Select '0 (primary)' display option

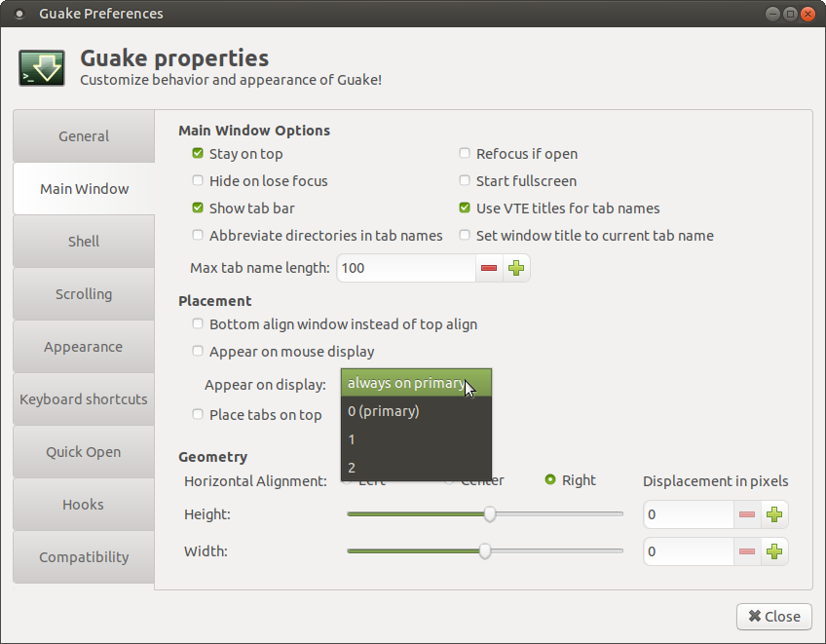[x=416, y=411]
